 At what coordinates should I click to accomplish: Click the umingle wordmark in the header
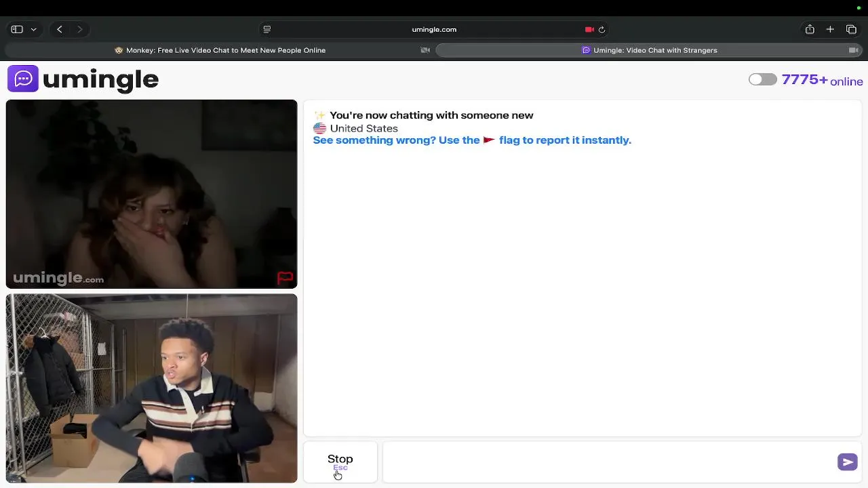(100, 79)
